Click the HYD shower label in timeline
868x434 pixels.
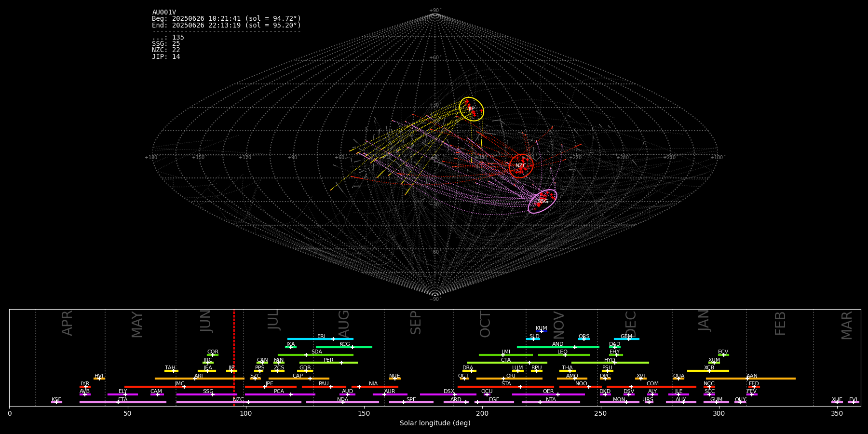pos(610,360)
